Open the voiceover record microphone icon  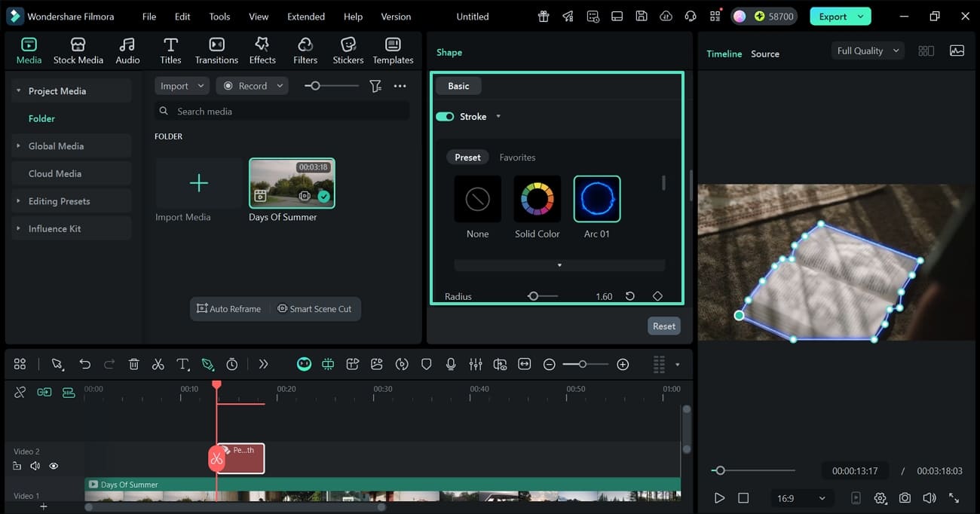pyautogui.click(x=451, y=364)
